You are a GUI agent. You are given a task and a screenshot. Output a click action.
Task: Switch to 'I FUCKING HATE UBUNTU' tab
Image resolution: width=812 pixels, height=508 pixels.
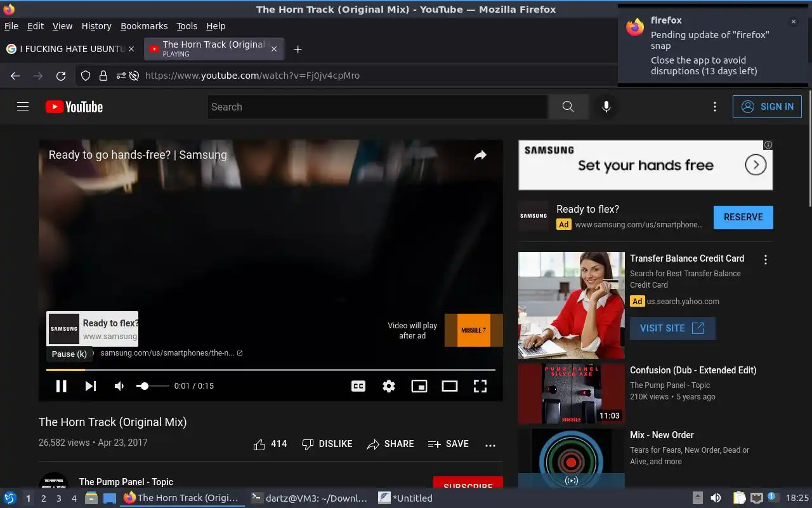pyautogui.click(x=70, y=49)
